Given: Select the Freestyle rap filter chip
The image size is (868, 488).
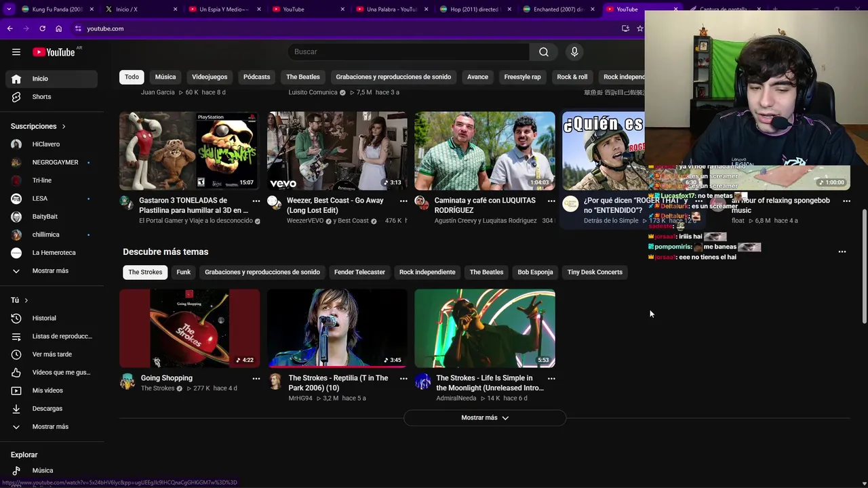Looking at the screenshot, I should tap(522, 77).
